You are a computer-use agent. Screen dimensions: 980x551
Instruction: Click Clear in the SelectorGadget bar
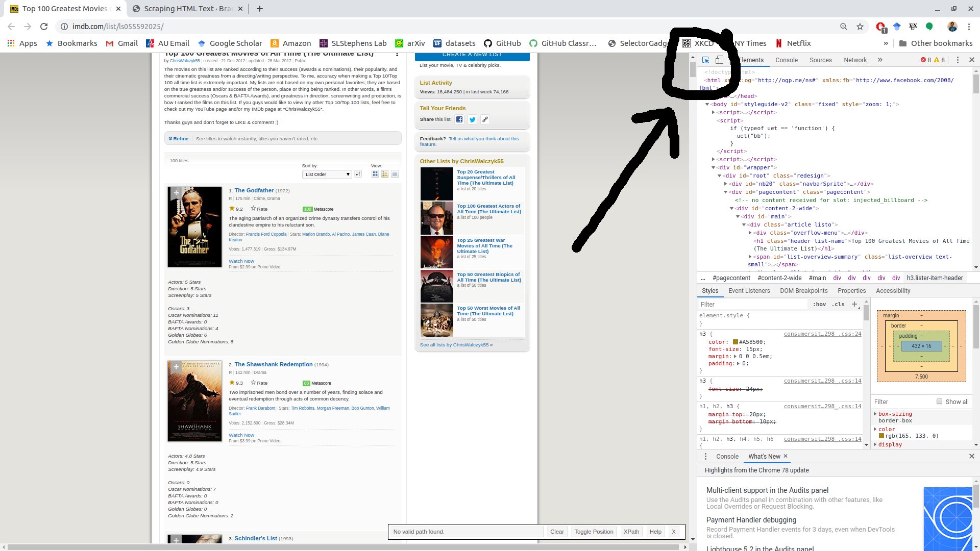557,532
